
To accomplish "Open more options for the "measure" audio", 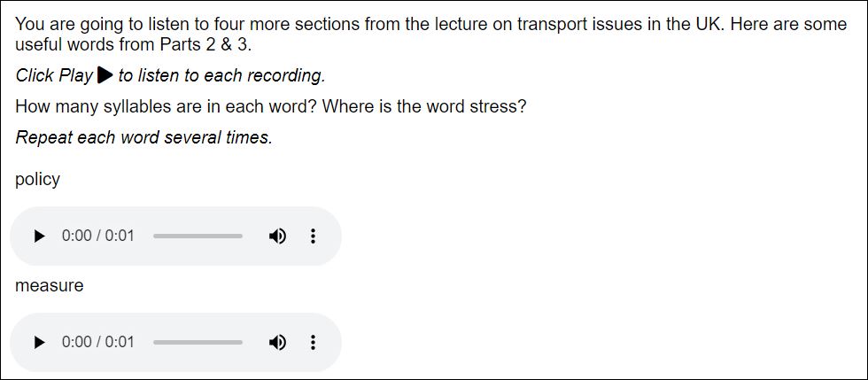I will [312, 342].
